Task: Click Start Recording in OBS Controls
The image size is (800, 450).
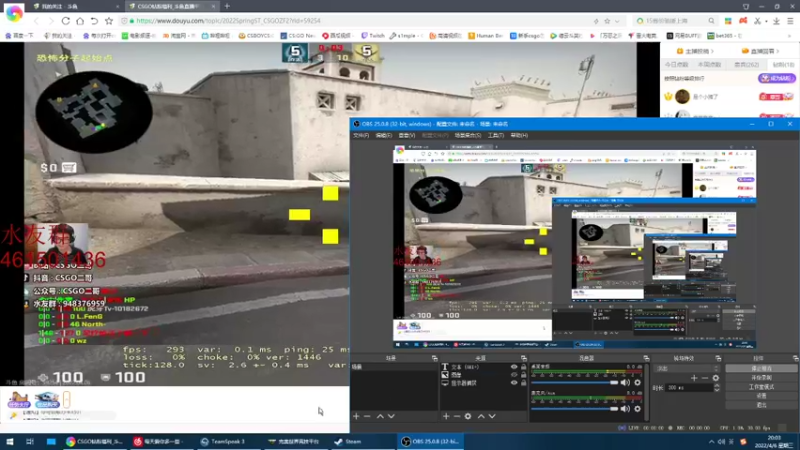Action: [761, 378]
